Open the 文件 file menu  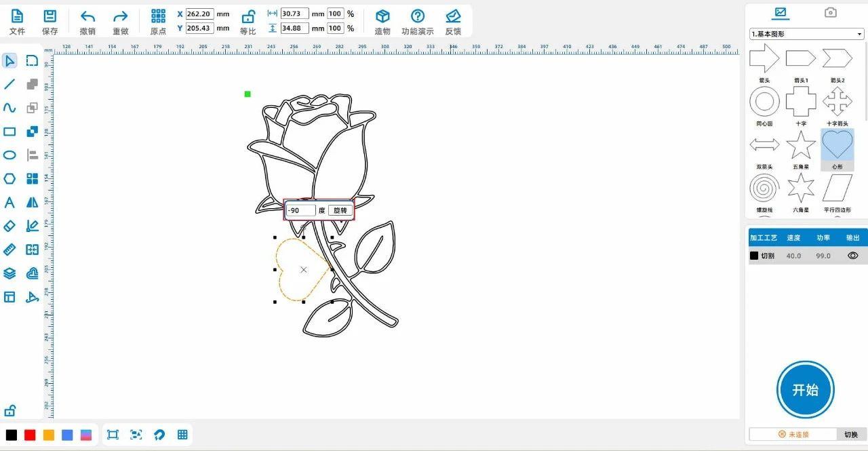pos(17,17)
